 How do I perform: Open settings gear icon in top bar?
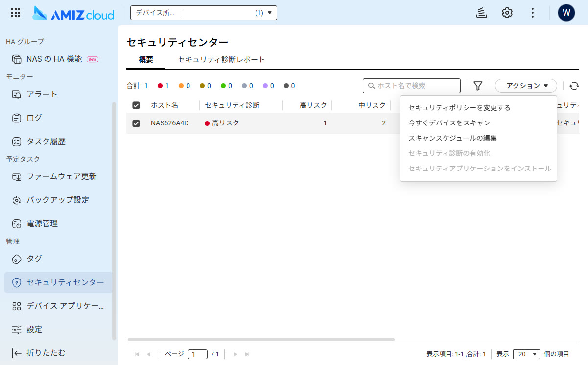(x=507, y=13)
